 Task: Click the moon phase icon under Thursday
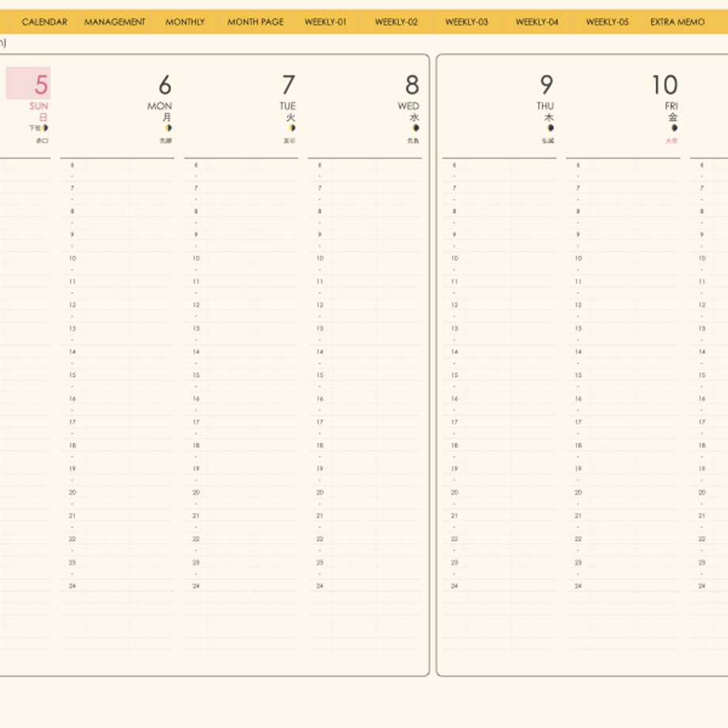[x=551, y=127]
